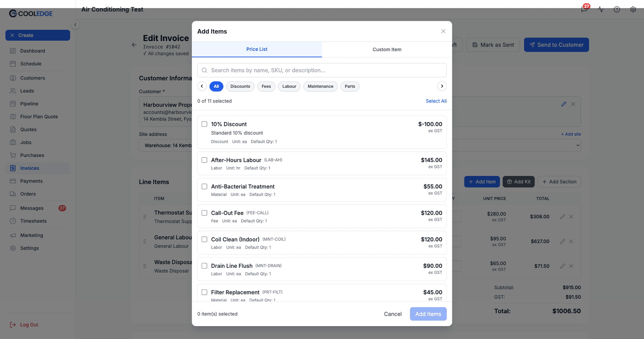Click the Select All link

pyautogui.click(x=436, y=101)
